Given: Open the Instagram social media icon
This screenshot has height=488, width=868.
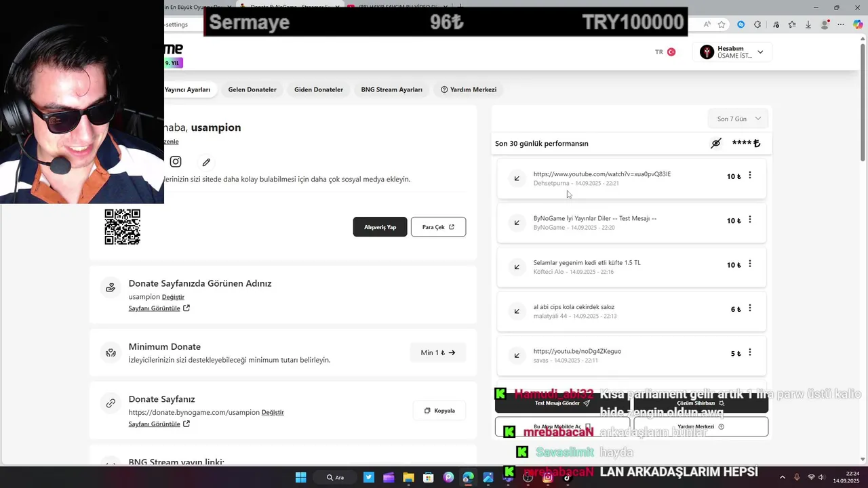Looking at the screenshot, I should point(176,161).
